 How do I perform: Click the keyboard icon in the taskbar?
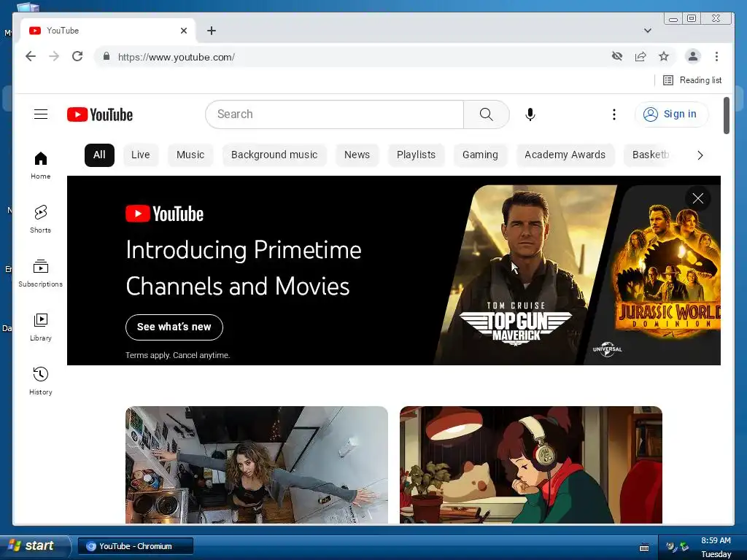[644, 548]
